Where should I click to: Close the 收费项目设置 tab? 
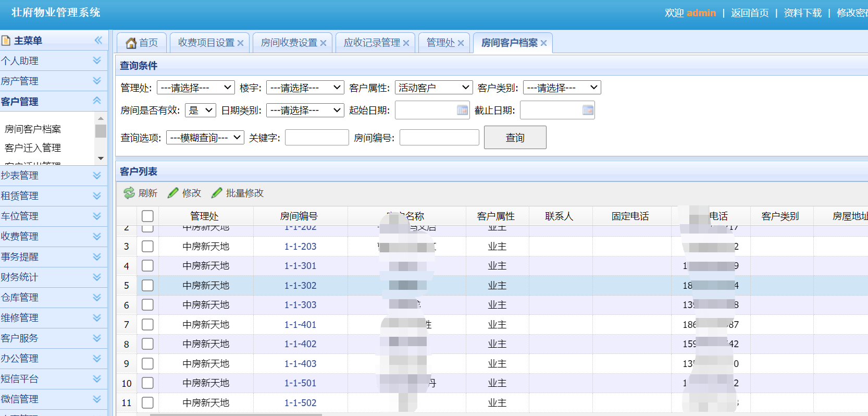point(240,43)
